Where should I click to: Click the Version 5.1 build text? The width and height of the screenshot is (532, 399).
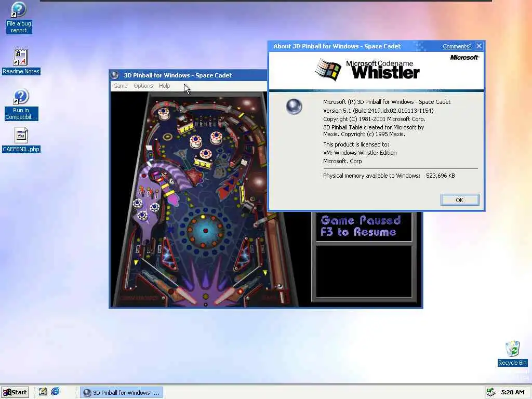click(x=378, y=111)
